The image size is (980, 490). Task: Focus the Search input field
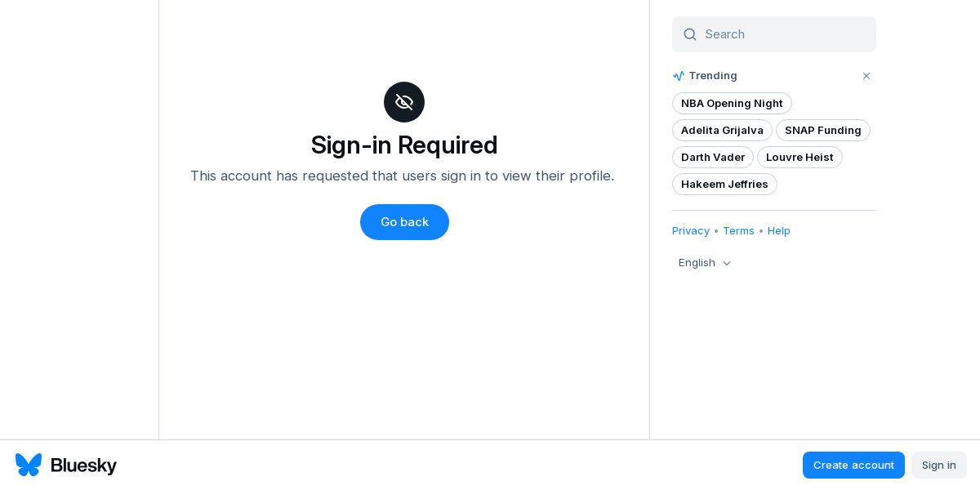pyautogui.click(x=774, y=34)
